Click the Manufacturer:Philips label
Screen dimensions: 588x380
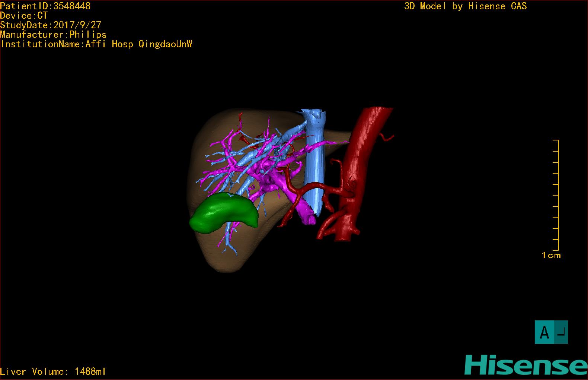[x=53, y=35]
